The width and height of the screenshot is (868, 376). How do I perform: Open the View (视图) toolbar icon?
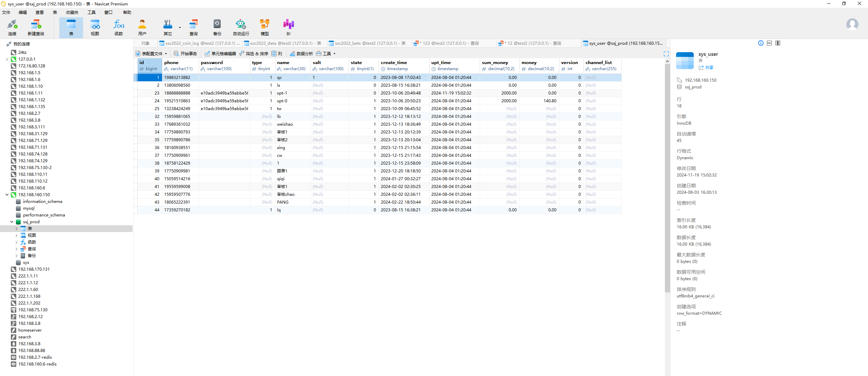[95, 27]
